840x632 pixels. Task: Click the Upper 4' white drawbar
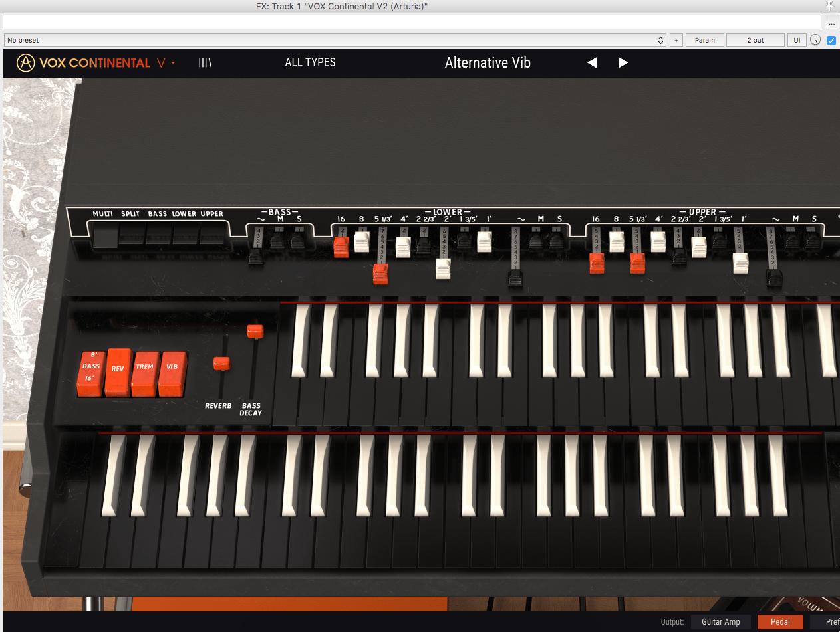[658, 242]
